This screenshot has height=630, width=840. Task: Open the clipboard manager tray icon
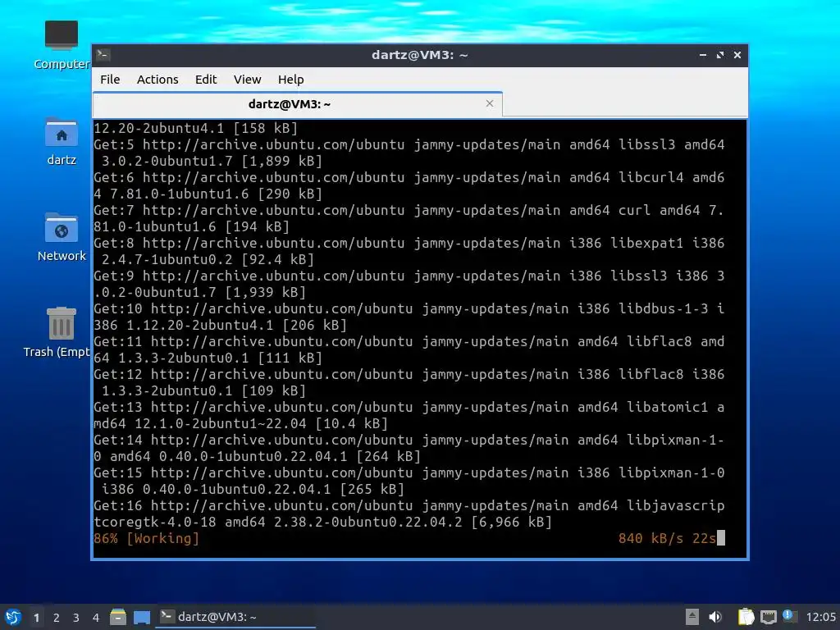click(x=746, y=617)
